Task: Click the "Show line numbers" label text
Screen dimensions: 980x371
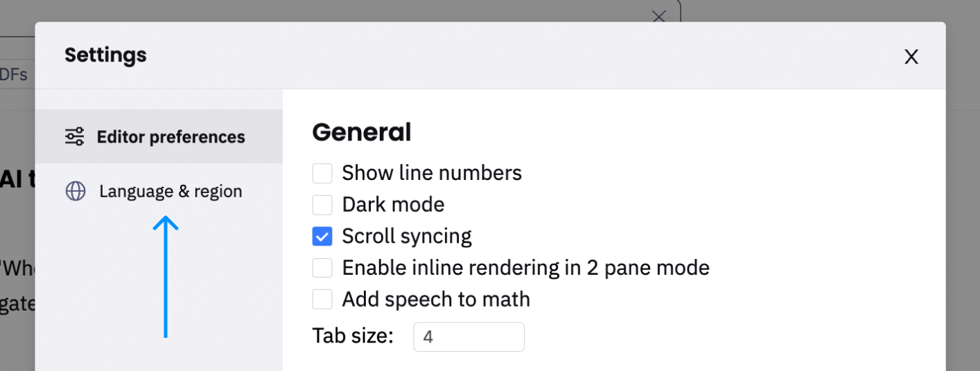Action: pyautogui.click(x=432, y=172)
